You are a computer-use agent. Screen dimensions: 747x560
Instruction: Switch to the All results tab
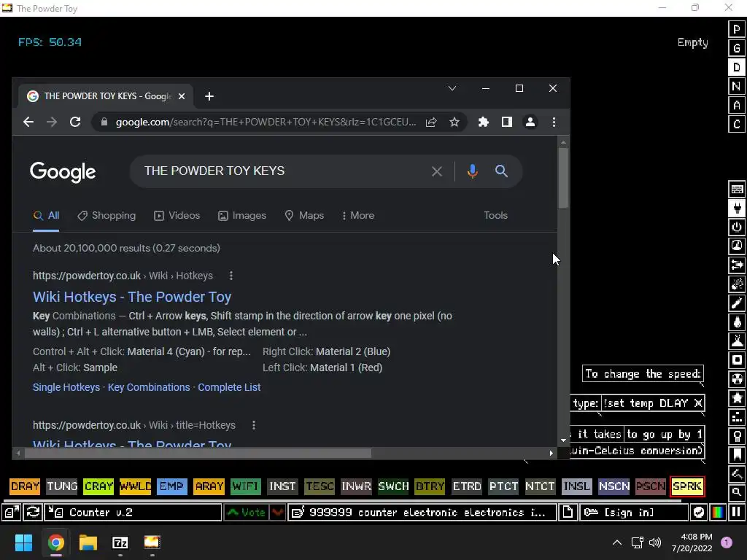pos(46,216)
